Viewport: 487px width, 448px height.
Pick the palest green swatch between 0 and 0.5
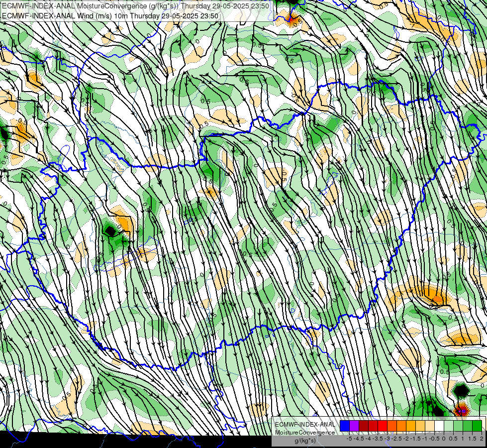point(449,426)
